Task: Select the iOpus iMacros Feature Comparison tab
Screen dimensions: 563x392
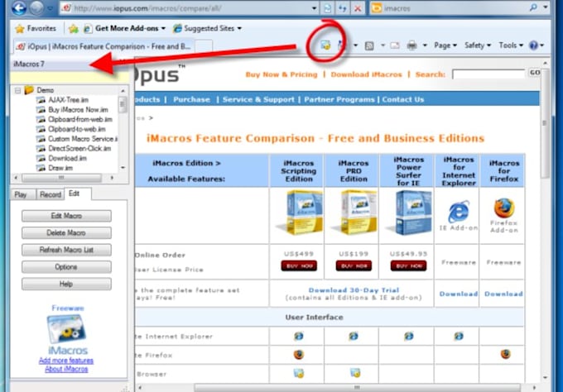Action: 104,46
